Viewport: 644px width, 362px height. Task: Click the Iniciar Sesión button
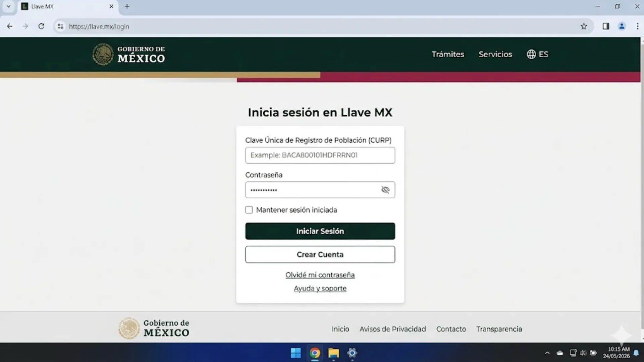point(320,231)
